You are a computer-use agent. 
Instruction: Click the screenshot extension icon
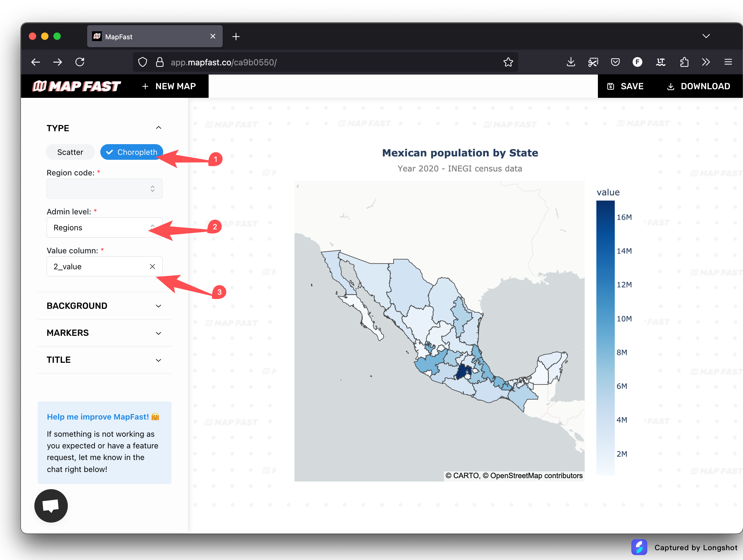point(593,62)
